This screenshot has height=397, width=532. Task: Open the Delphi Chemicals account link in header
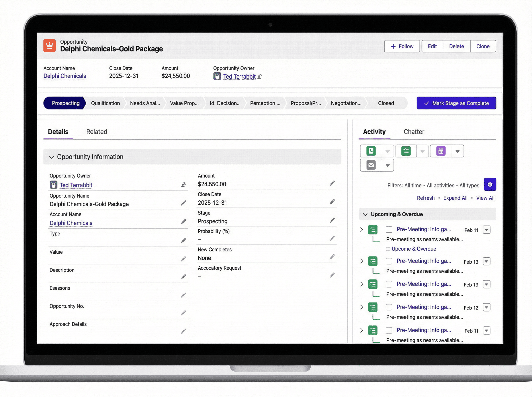[x=65, y=76]
